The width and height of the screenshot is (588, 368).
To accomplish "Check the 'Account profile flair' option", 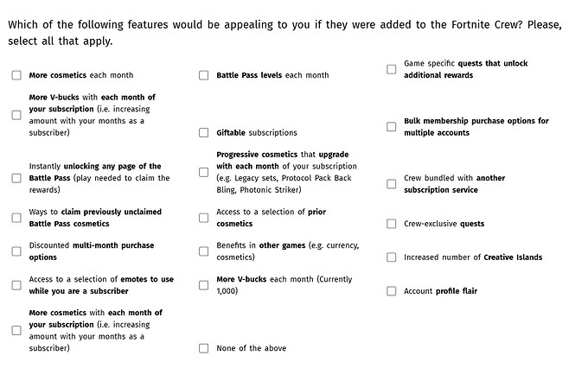I will 391,291.
